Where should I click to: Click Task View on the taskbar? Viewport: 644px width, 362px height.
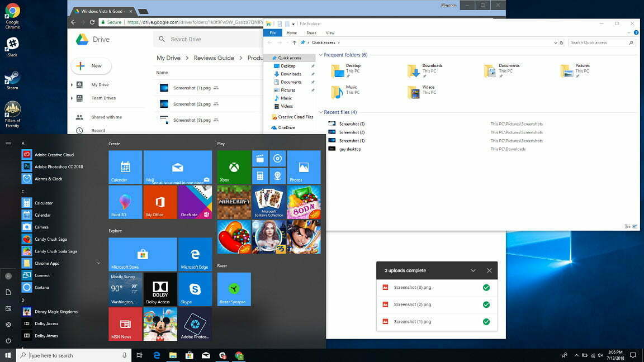pos(139,355)
